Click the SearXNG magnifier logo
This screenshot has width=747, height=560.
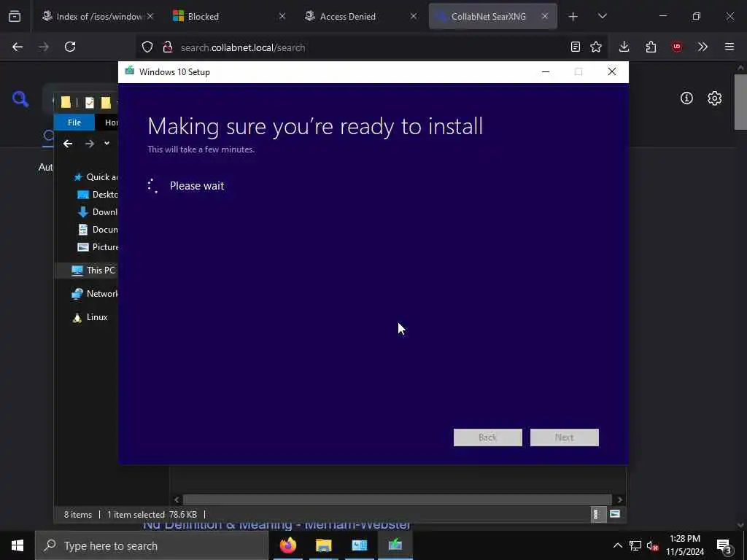20,99
